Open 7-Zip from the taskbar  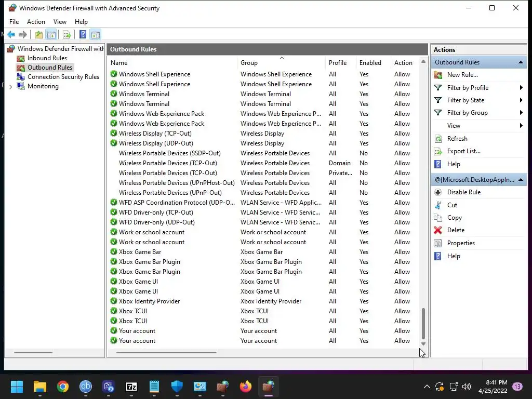coord(131,387)
